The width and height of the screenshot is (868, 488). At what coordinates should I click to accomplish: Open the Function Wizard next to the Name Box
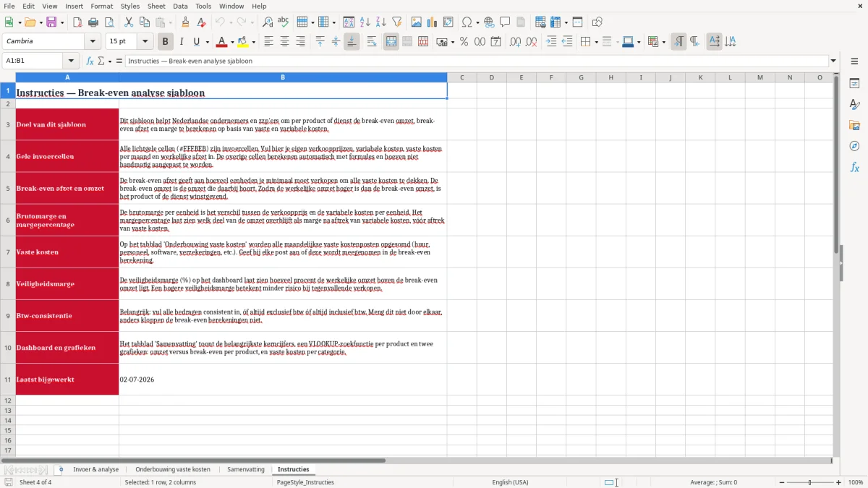(90, 61)
